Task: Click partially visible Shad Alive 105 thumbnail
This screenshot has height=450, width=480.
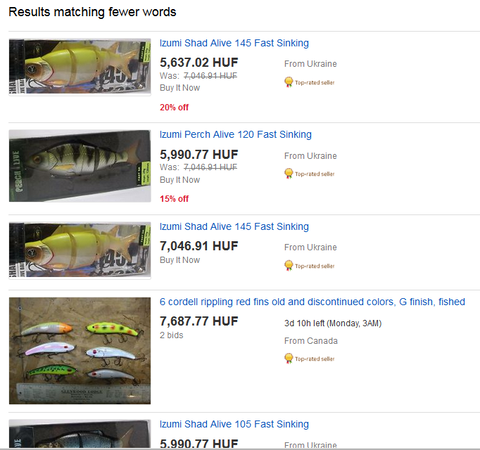Action: tap(80, 434)
